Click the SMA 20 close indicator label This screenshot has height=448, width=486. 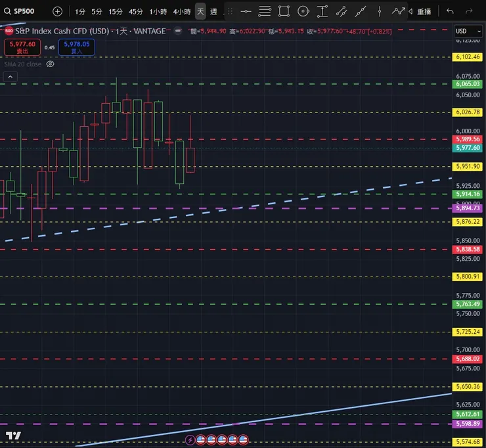tap(22, 64)
